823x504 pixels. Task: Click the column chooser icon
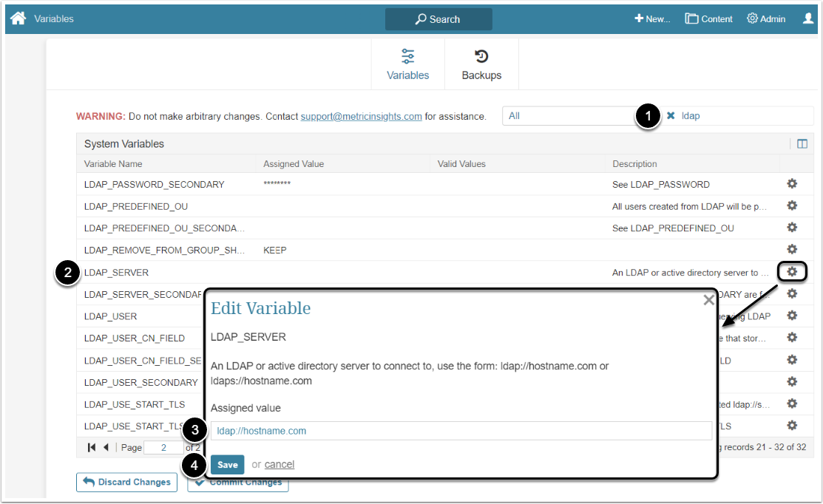tap(802, 144)
